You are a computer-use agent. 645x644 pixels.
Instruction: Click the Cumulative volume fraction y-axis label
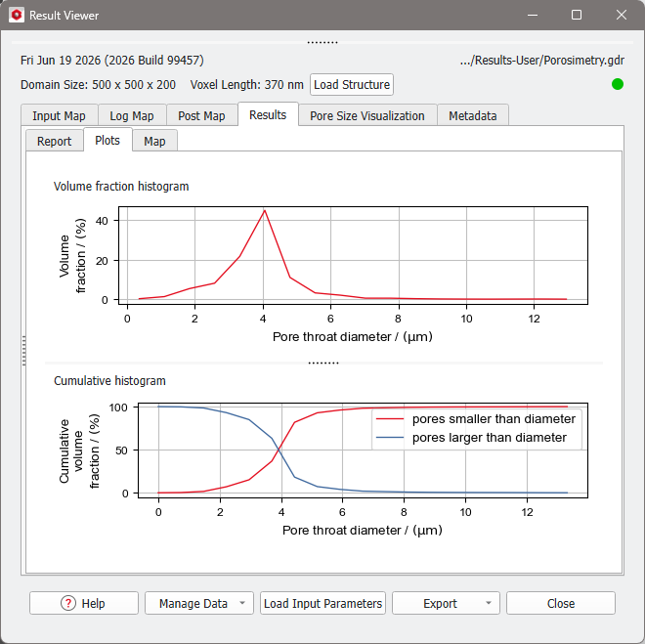[x=79, y=451]
